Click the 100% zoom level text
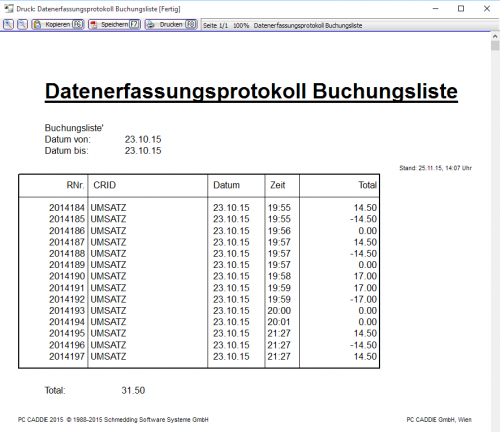The height and width of the screenshot is (432, 500). 241,25
